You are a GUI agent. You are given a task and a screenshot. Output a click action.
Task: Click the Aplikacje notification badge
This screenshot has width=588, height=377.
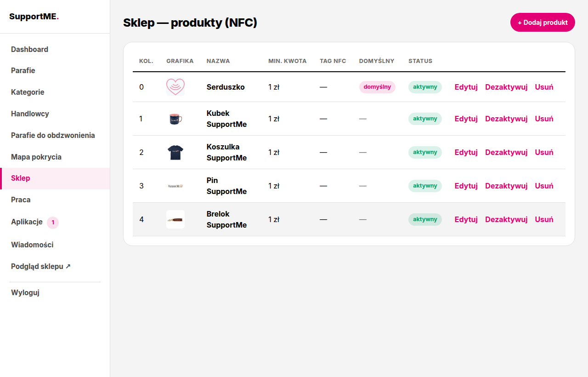pos(53,223)
